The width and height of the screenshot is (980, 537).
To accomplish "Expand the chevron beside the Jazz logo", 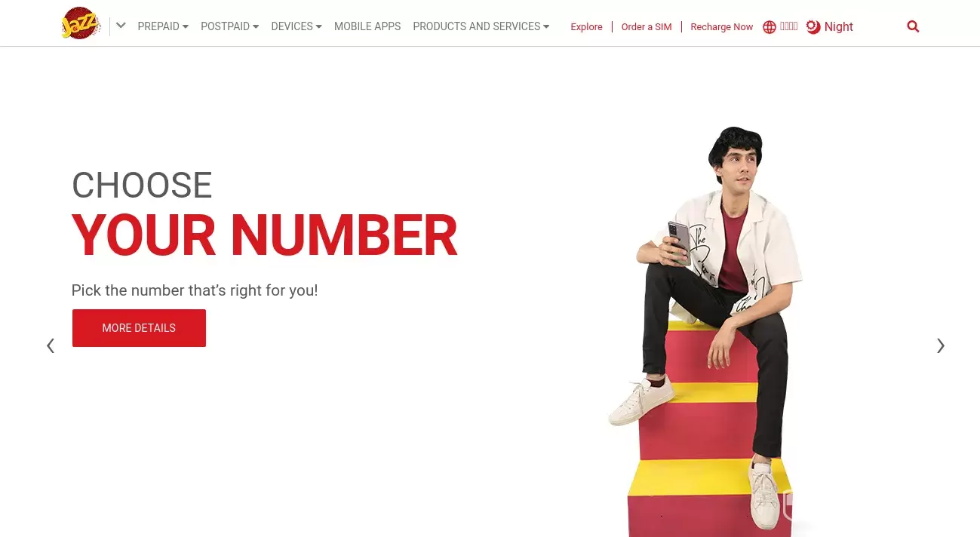I will click(121, 26).
